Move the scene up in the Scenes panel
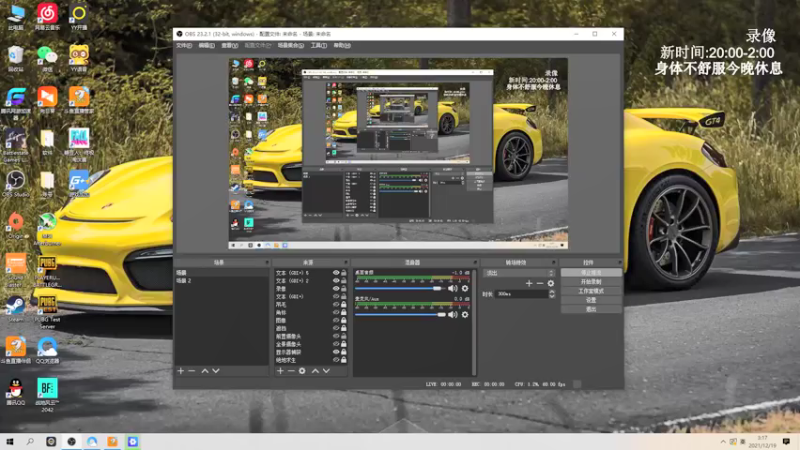The height and width of the screenshot is (450, 800). [205, 371]
